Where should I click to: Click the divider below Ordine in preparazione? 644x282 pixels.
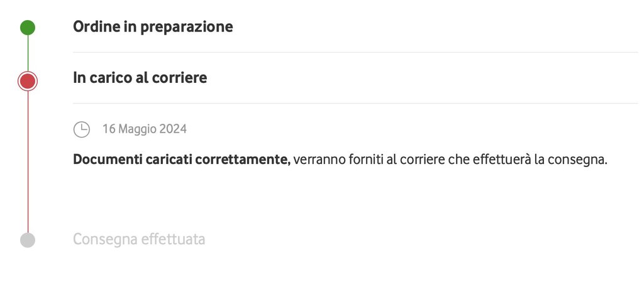click(x=355, y=52)
